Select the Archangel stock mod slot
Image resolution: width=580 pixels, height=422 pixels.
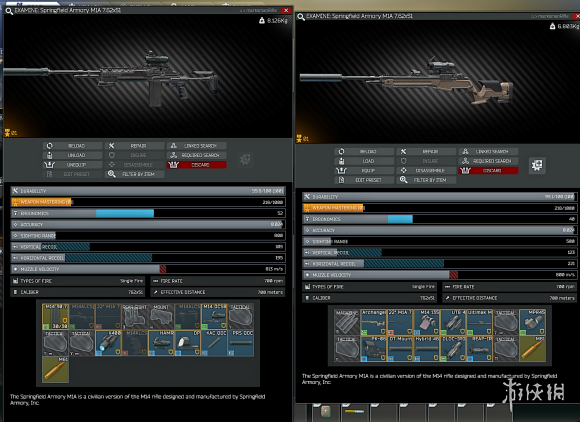[374, 323]
